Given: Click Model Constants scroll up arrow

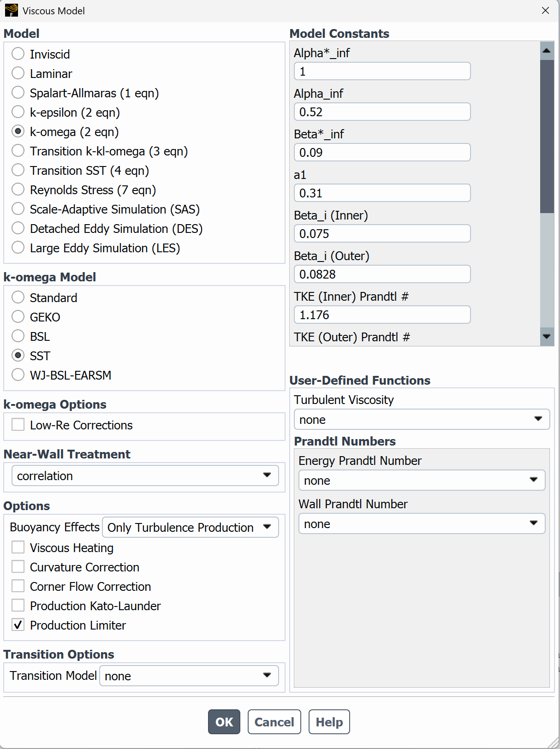Looking at the screenshot, I should coord(547,50).
